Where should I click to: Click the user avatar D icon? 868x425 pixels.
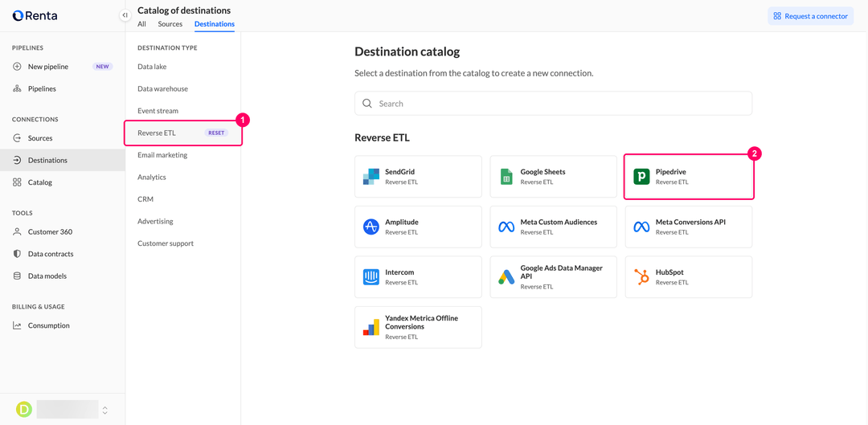24,410
